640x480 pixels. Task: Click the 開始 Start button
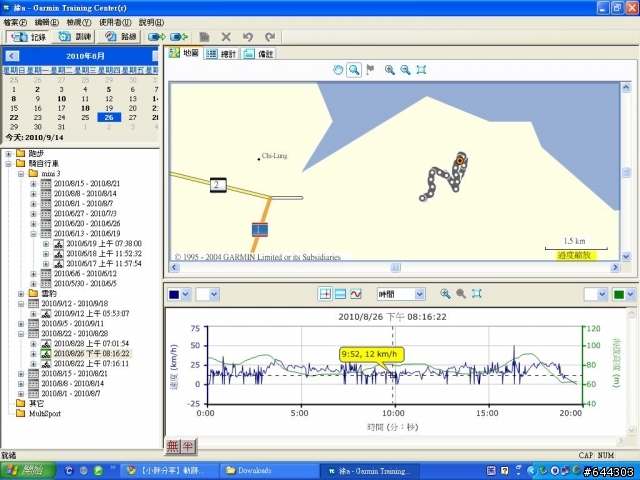[x=28, y=471]
